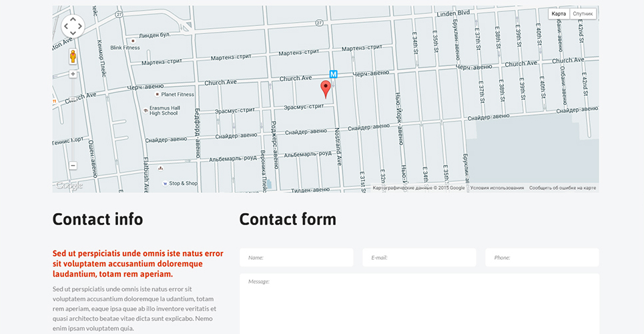This screenshot has height=334, width=644.
Task: Click the Flatbush Ave street label
Action: 146,174
